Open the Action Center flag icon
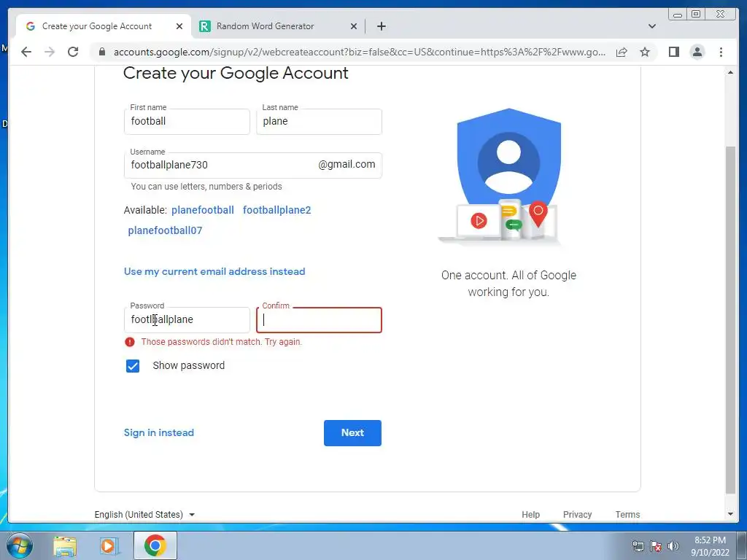Viewport: 747px width, 560px height. (656, 546)
